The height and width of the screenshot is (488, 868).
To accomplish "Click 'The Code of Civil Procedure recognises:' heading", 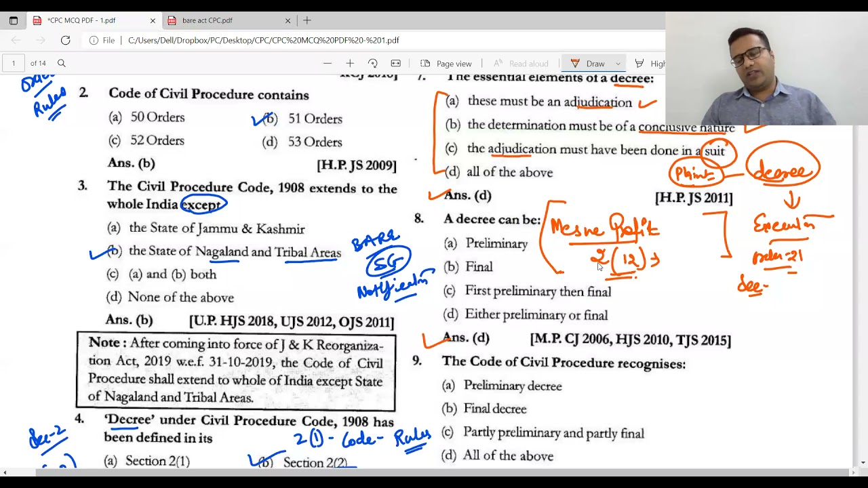I will pos(564,363).
